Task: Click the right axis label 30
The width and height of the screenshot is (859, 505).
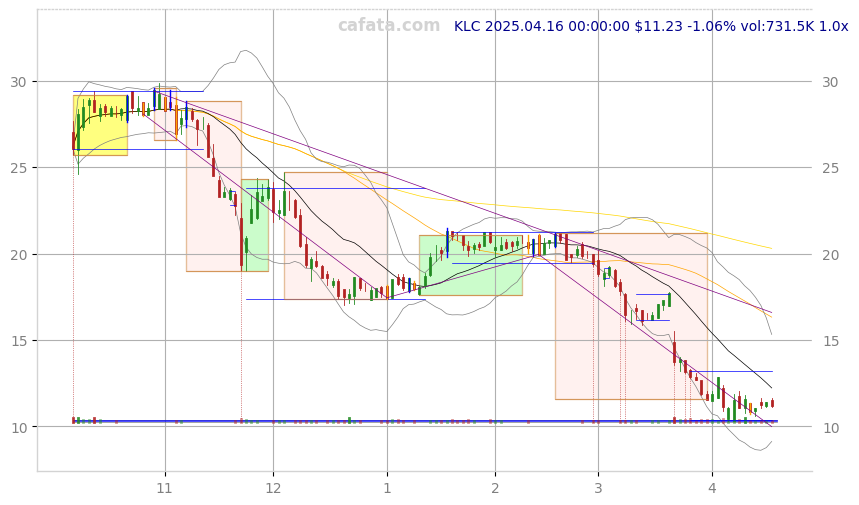Action: [x=831, y=82]
